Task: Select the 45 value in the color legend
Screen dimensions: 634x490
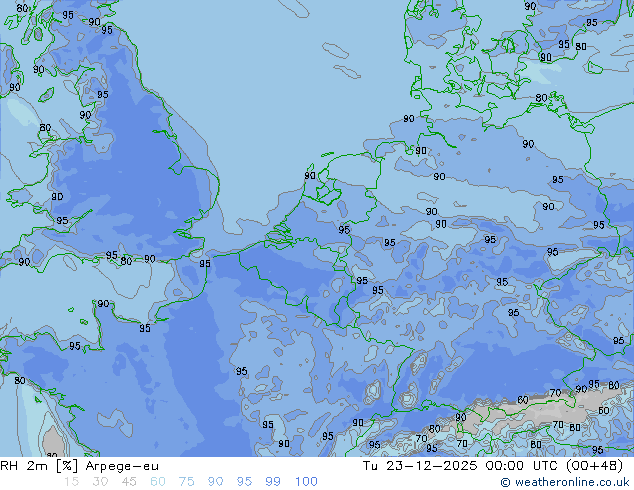Action: 129,482
